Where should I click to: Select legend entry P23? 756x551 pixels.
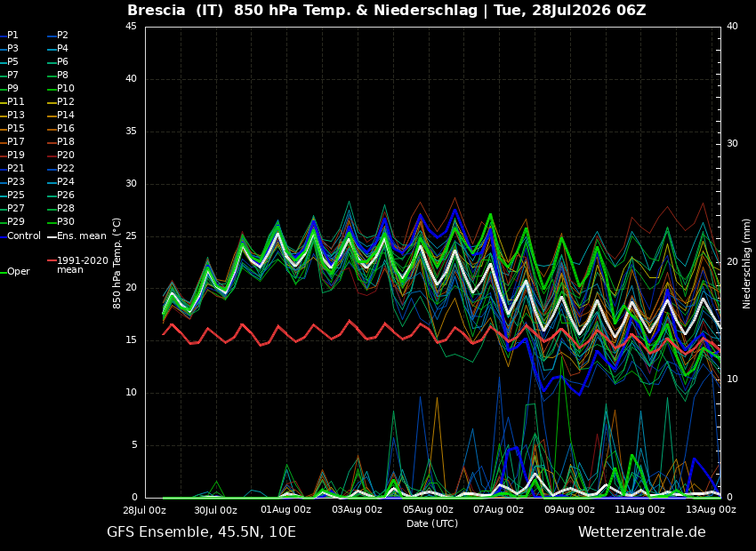(15, 181)
